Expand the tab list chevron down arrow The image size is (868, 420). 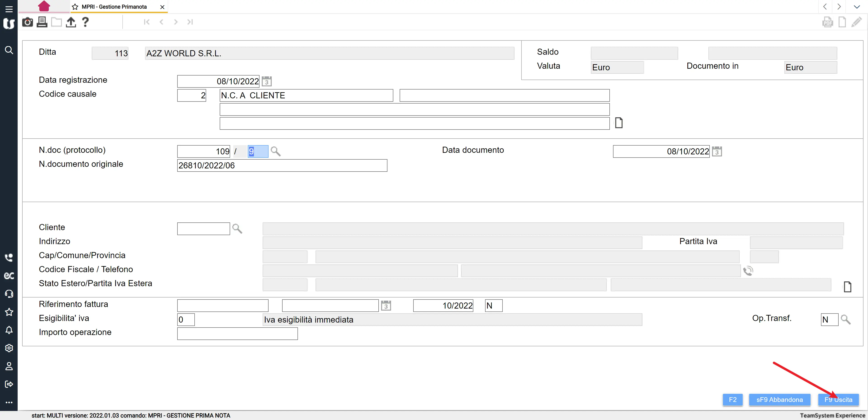(x=856, y=7)
